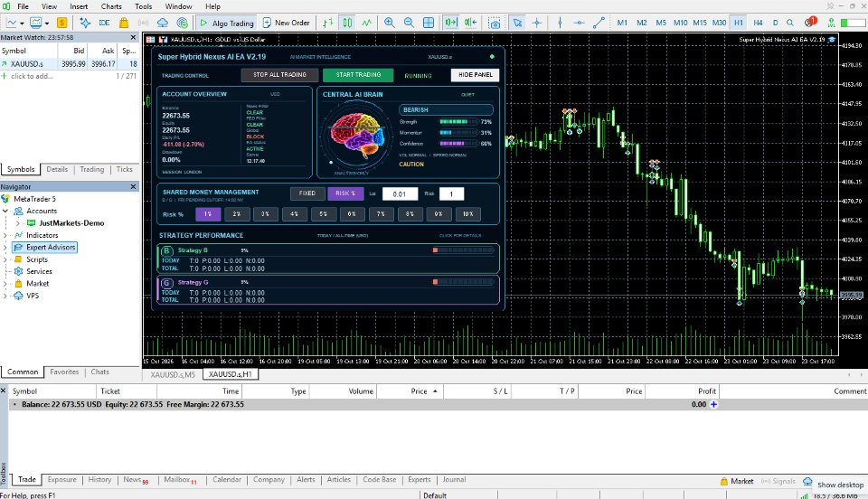Toggle chart shift icon
868x499 pixels.
tap(470, 23)
